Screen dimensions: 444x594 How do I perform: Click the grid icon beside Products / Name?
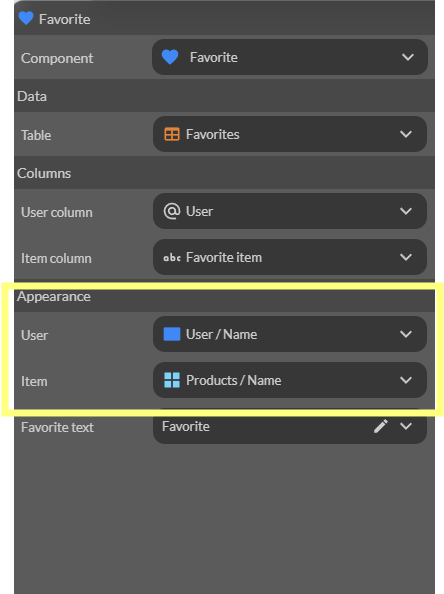(x=172, y=380)
